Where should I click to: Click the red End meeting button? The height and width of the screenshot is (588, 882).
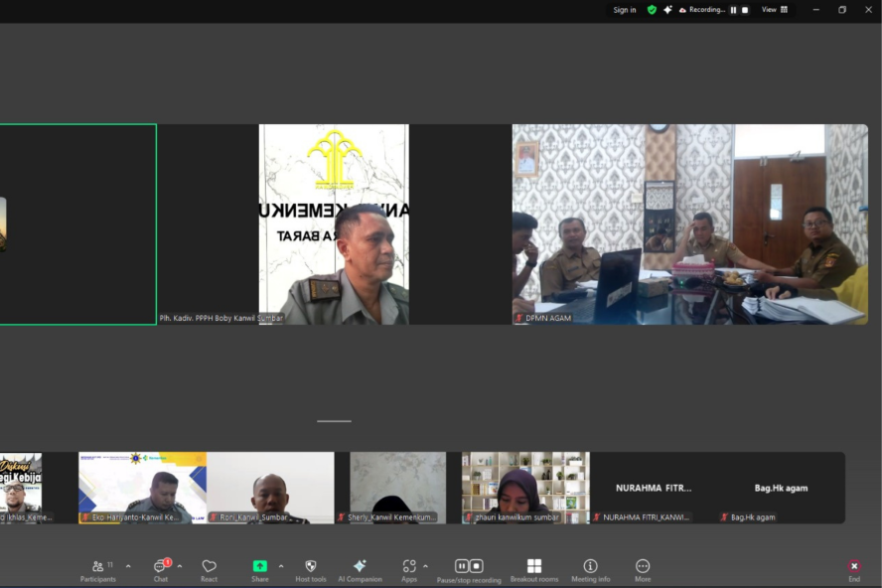853,570
